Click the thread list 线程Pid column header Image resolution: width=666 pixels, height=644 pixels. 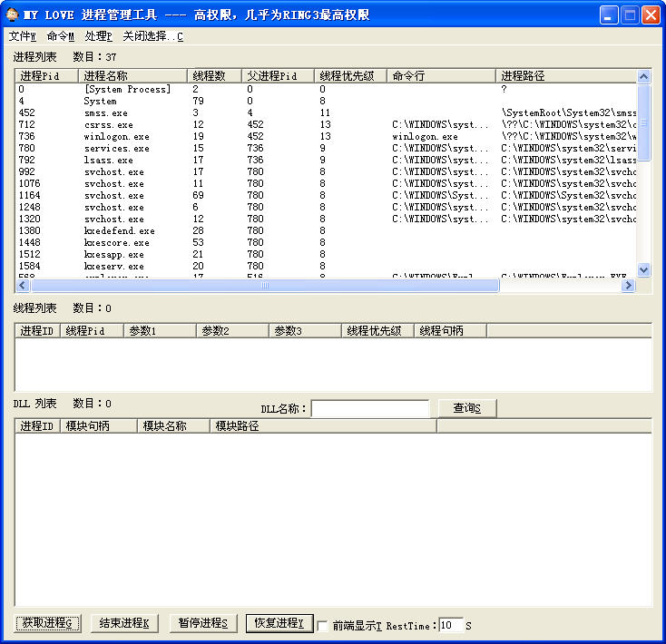click(93, 331)
